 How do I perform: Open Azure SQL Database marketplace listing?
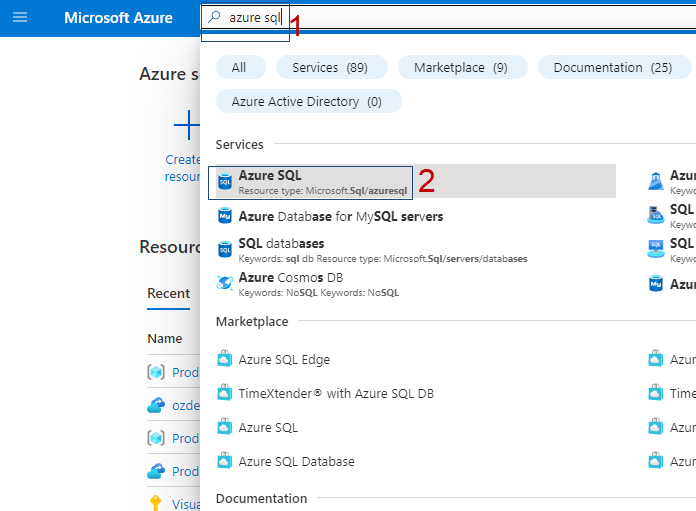point(297,461)
